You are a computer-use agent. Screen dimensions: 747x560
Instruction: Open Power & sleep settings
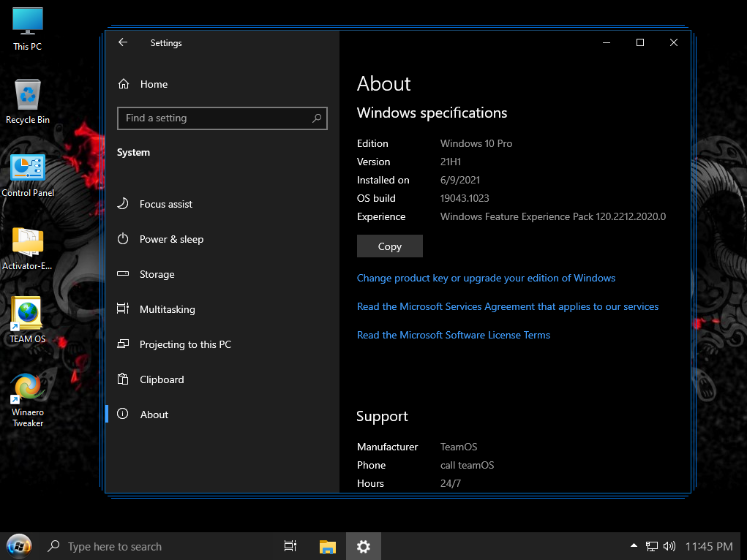click(222, 239)
